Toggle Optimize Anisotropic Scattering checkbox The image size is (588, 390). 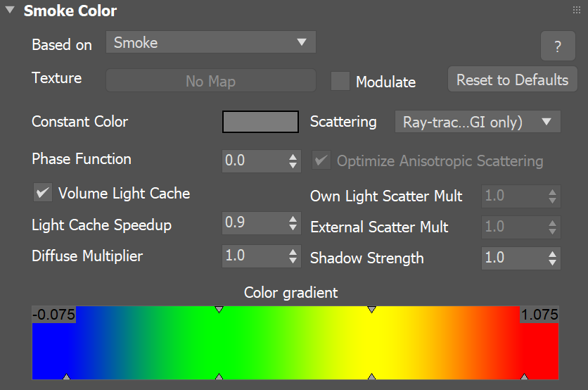point(321,161)
